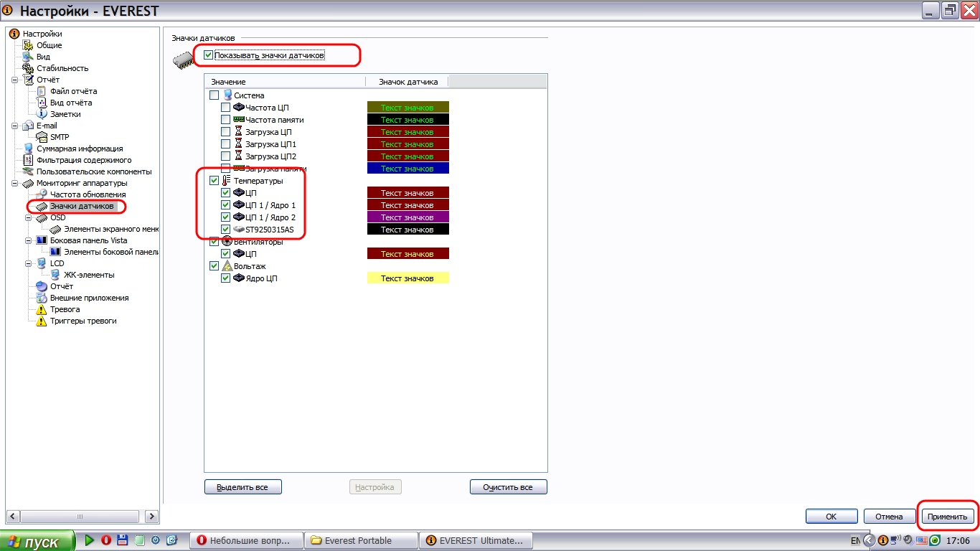Collapse the Отчёт tree node
980x551 pixels.
point(14,80)
